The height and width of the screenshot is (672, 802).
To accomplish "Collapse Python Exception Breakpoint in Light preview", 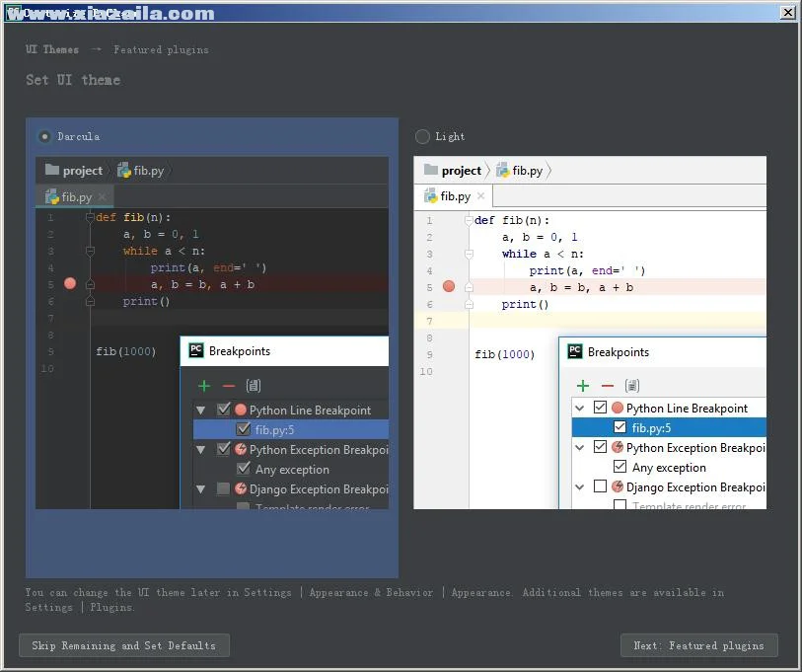I will [579, 447].
